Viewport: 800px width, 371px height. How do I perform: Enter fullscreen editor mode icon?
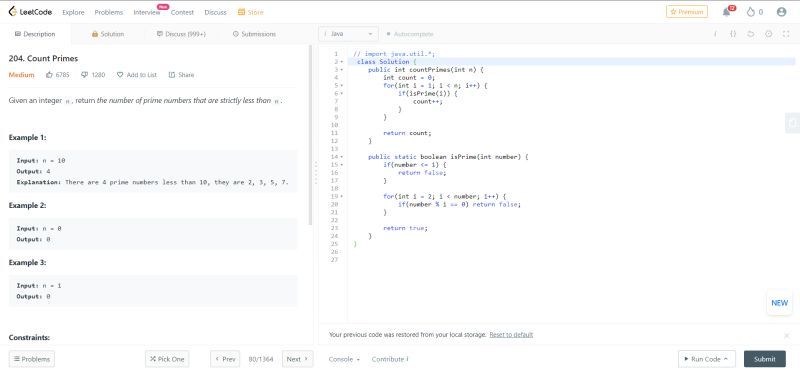point(786,34)
